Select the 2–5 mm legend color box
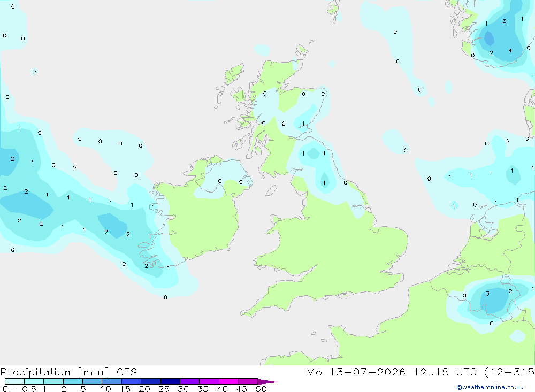This screenshot has height=392, width=535. 73,381
